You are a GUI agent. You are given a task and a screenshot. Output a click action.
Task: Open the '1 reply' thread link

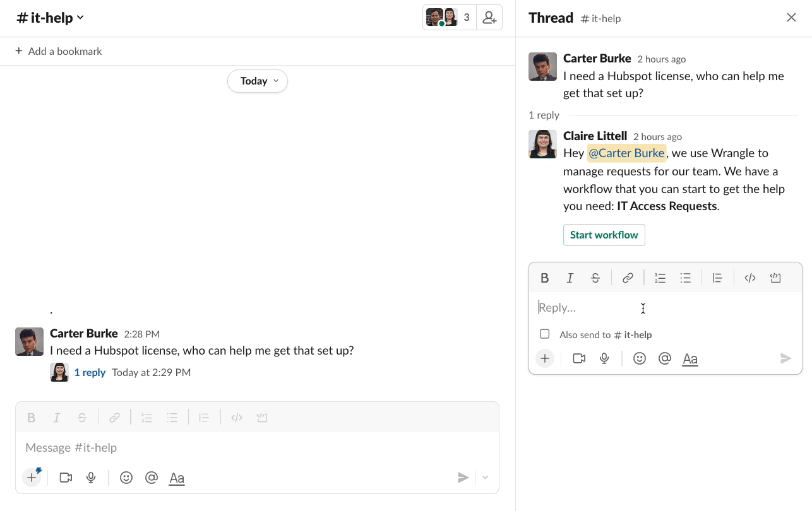(90, 373)
